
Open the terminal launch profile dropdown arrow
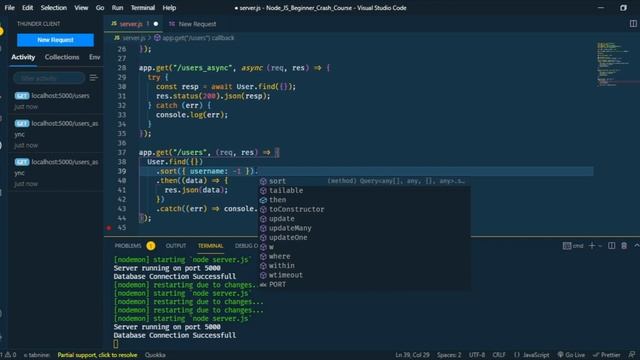[x=600, y=246]
